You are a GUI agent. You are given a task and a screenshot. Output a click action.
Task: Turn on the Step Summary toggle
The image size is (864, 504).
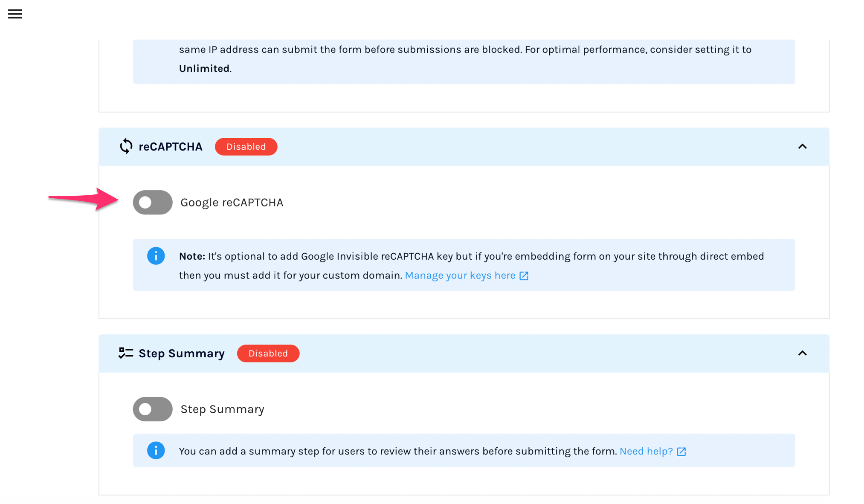coord(152,409)
